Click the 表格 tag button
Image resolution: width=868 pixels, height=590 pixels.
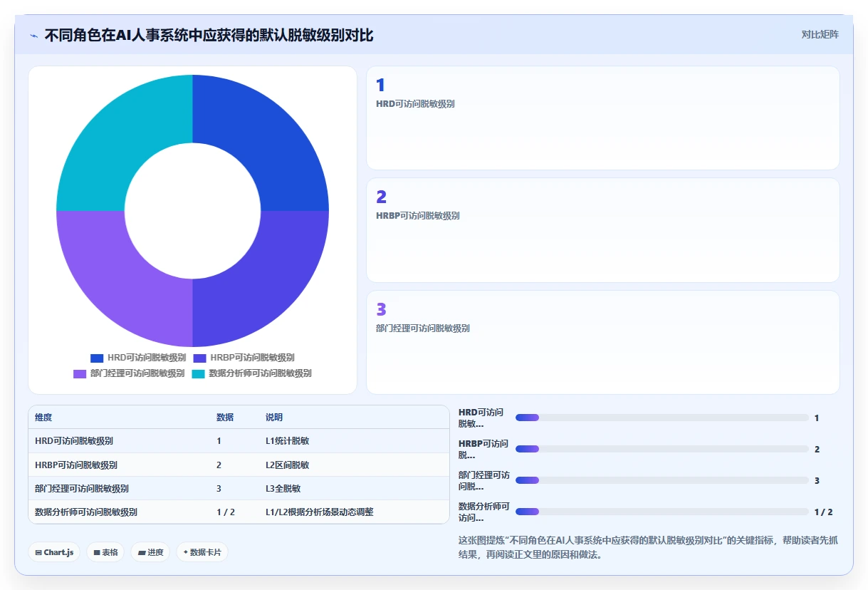point(105,552)
